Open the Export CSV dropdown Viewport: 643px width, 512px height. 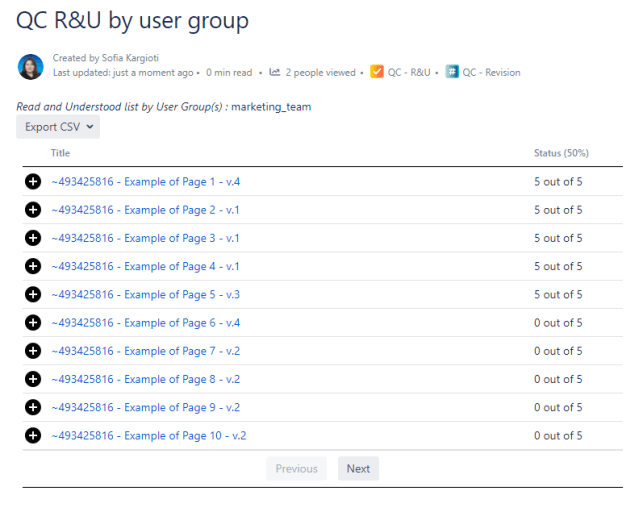coord(58,127)
